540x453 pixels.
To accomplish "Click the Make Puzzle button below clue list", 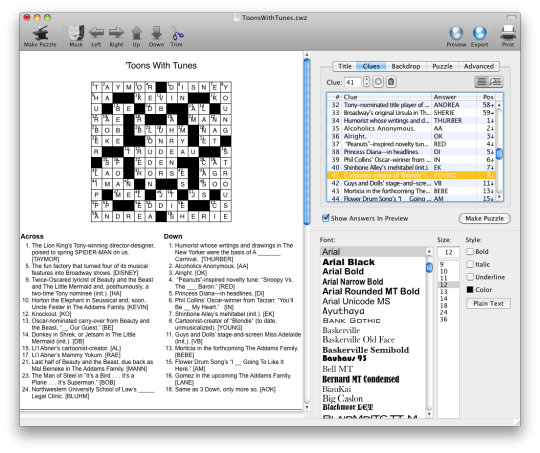I will (x=485, y=218).
